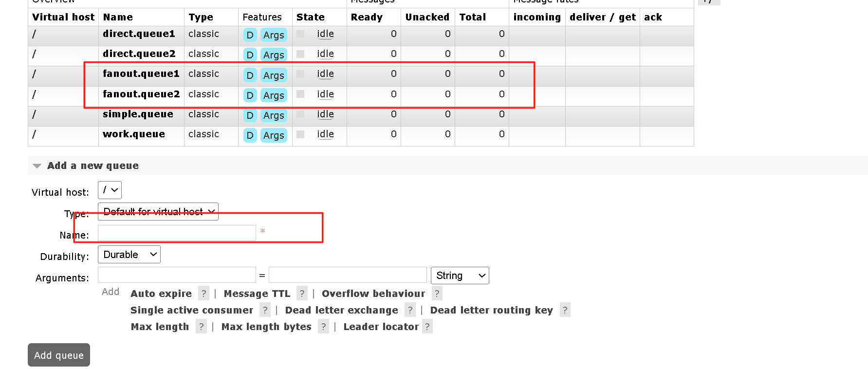Sort the queues by Ready messages

point(367,17)
